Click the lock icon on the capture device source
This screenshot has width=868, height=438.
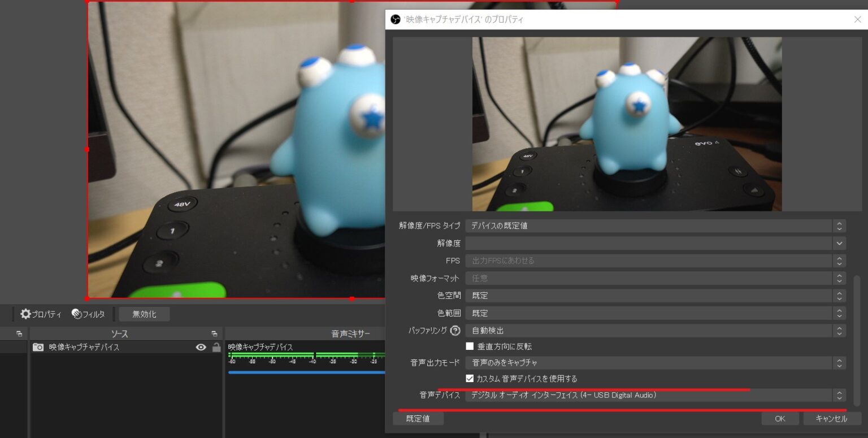tap(216, 348)
